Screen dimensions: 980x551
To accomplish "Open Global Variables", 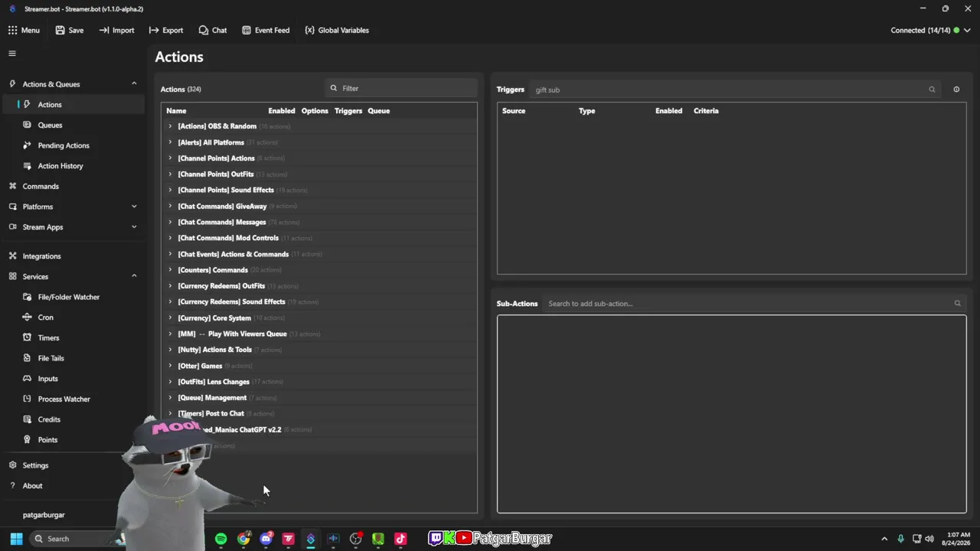I will [x=337, y=31].
